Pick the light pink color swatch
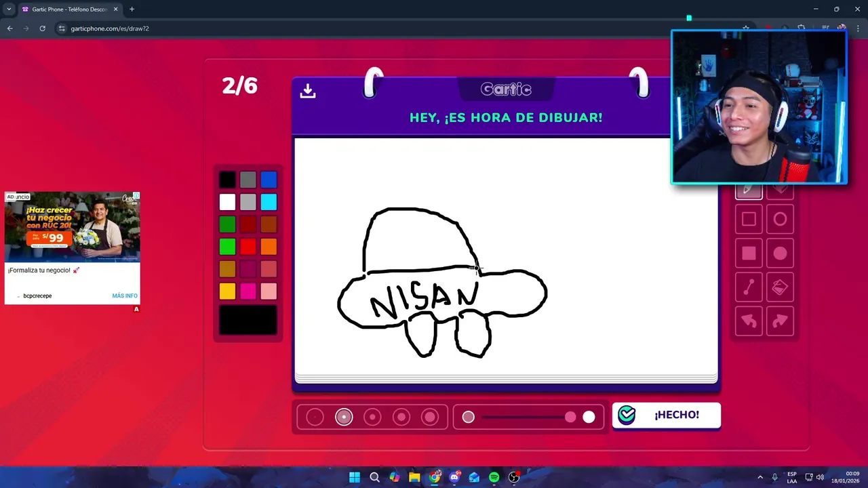The height and width of the screenshot is (488, 868). [x=269, y=291]
